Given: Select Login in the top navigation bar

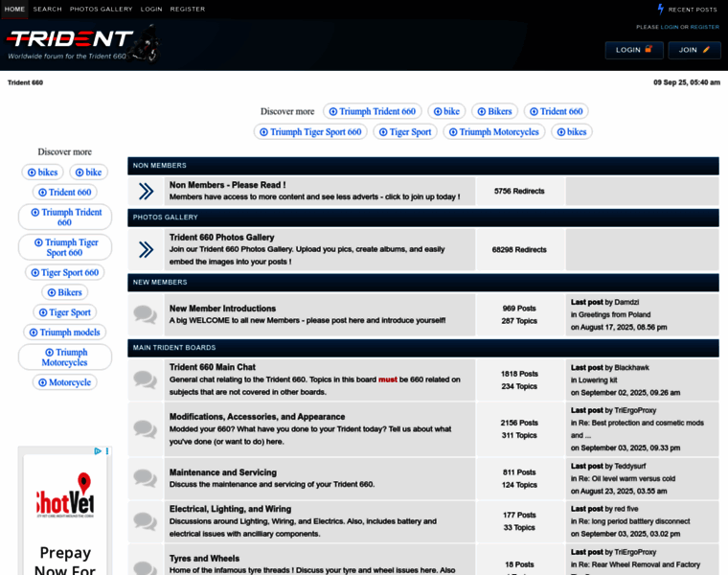Looking at the screenshot, I should click(151, 9).
